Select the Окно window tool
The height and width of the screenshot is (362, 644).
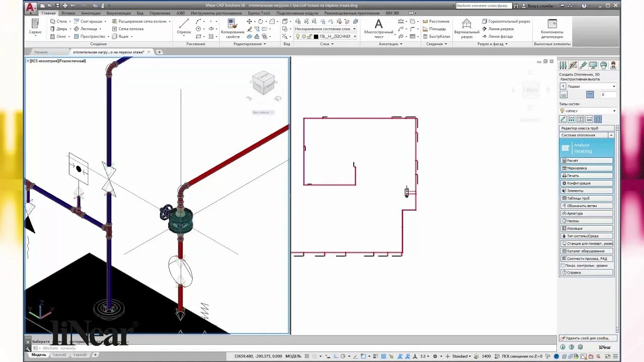pyautogui.click(x=58, y=37)
